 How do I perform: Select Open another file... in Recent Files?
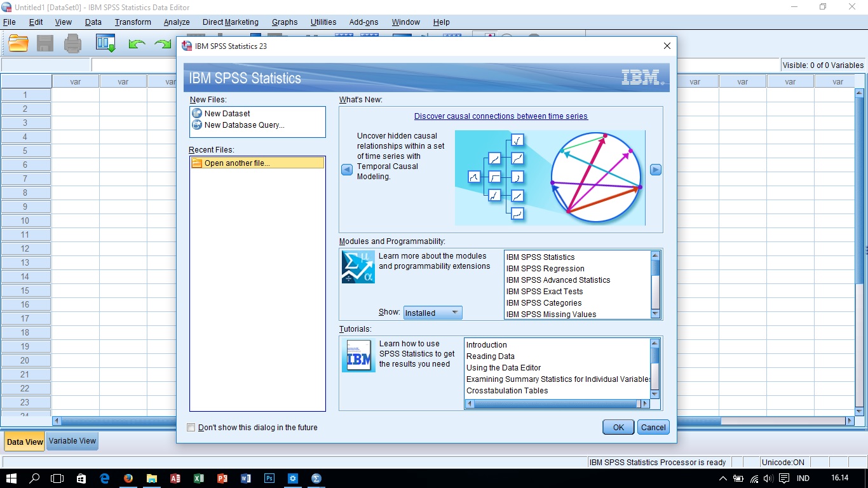coord(257,163)
